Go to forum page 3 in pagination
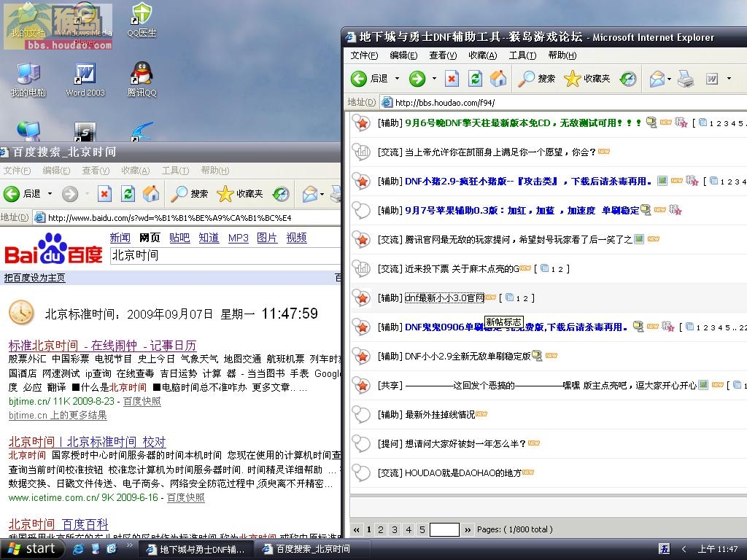The image size is (747, 560). (395, 529)
